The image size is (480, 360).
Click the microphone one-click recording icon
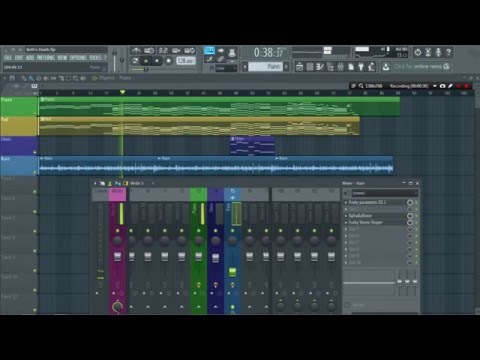click(438, 52)
